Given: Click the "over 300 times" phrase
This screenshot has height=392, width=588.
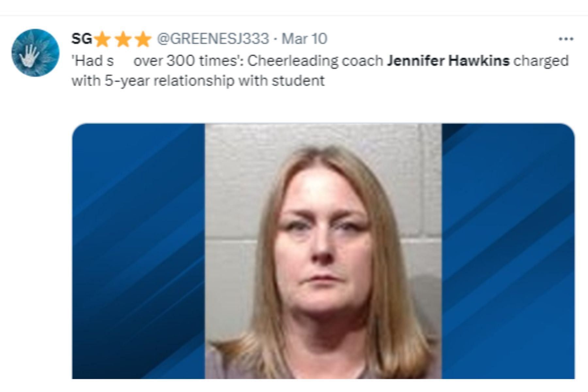Looking at the screenshot, I should pyautogui.click(x=188, y=61).
